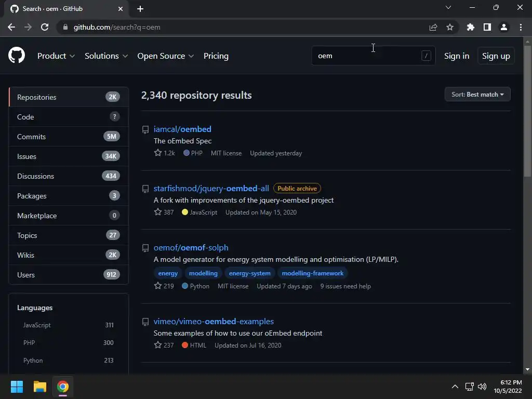532x399 pixels.
Task: Show Issues search results
Action: [69, 156]
